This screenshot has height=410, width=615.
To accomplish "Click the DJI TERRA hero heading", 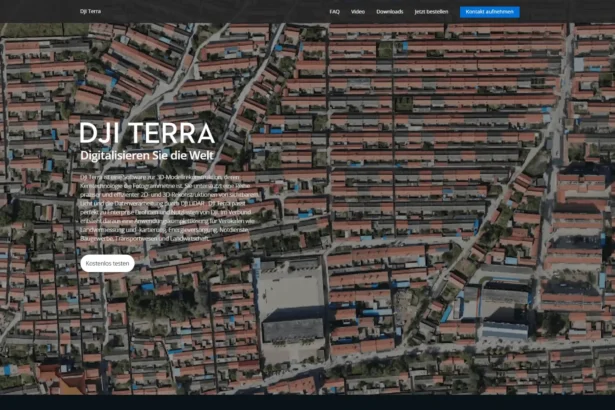I will (x=147, y=133).
